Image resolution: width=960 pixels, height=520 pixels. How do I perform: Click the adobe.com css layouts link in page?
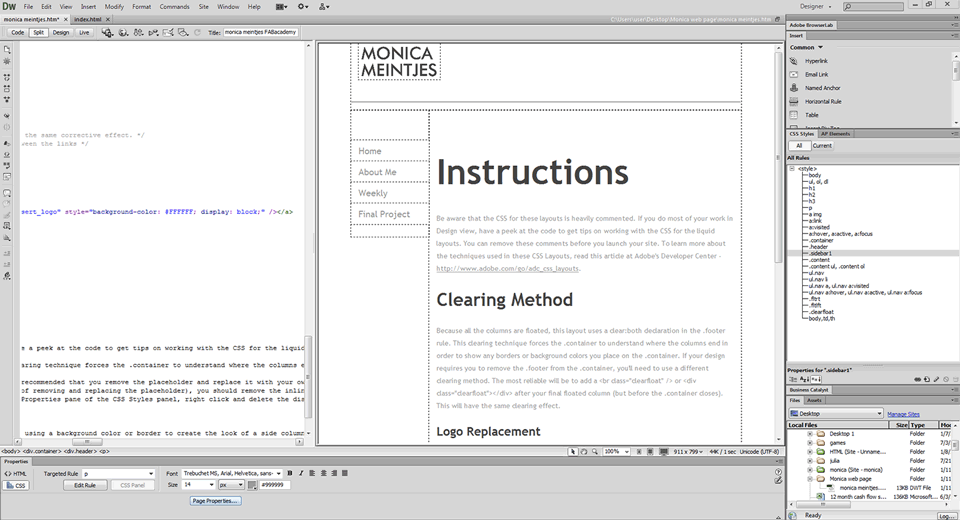tap(507, 268)
